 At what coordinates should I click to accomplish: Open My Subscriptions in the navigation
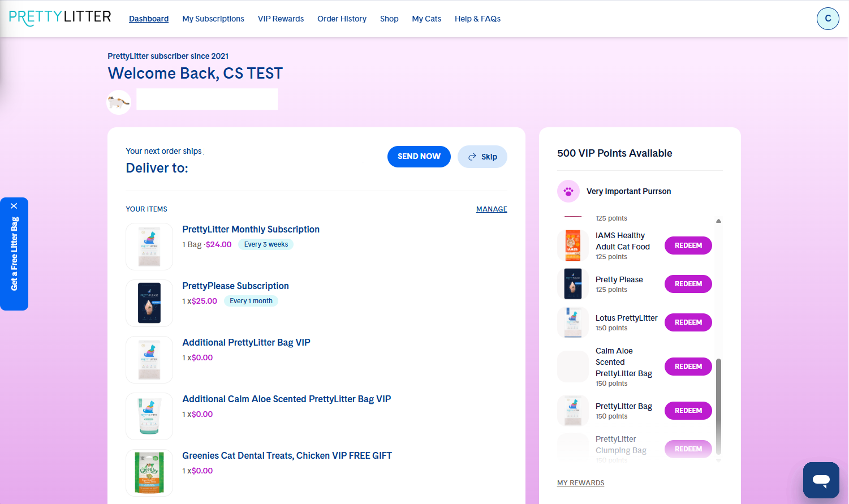tap(213, 19)
